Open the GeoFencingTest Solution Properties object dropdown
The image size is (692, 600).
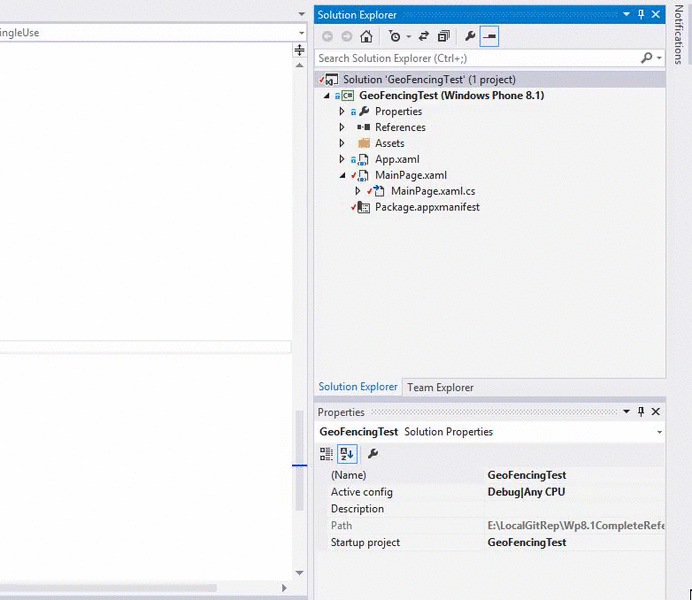point(659,432)
